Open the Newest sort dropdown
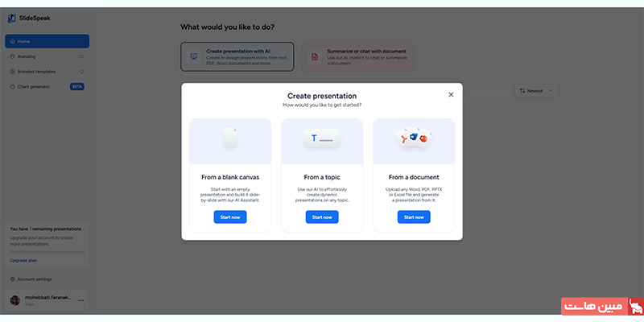This screenshot has height=322, width=644. point(535,91)
